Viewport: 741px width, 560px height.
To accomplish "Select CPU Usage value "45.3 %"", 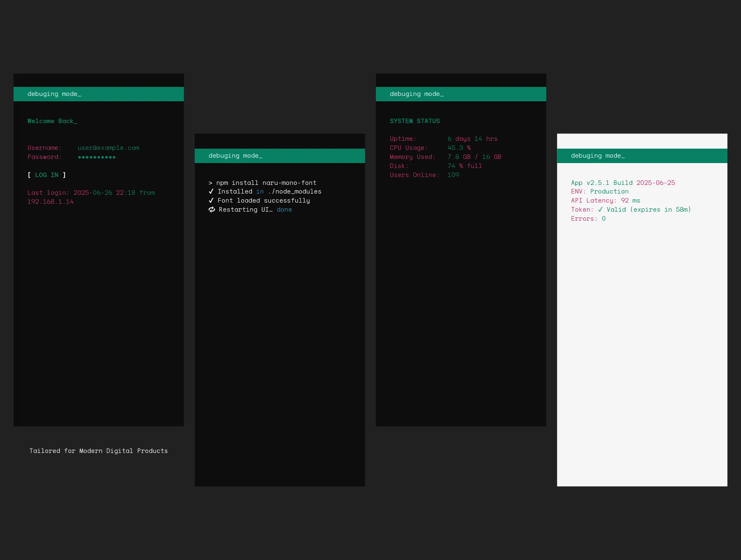I will (x=459, y=148).
